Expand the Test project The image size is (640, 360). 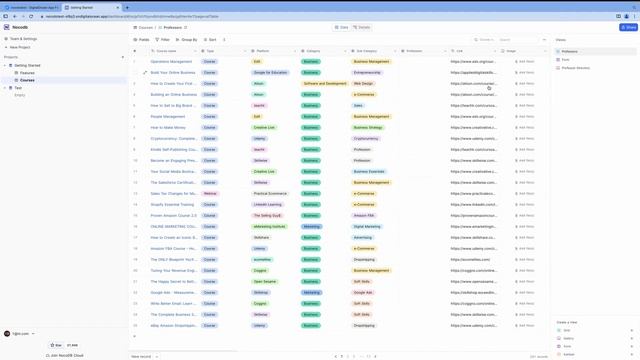pyautogui.click(x=5, y=88)
